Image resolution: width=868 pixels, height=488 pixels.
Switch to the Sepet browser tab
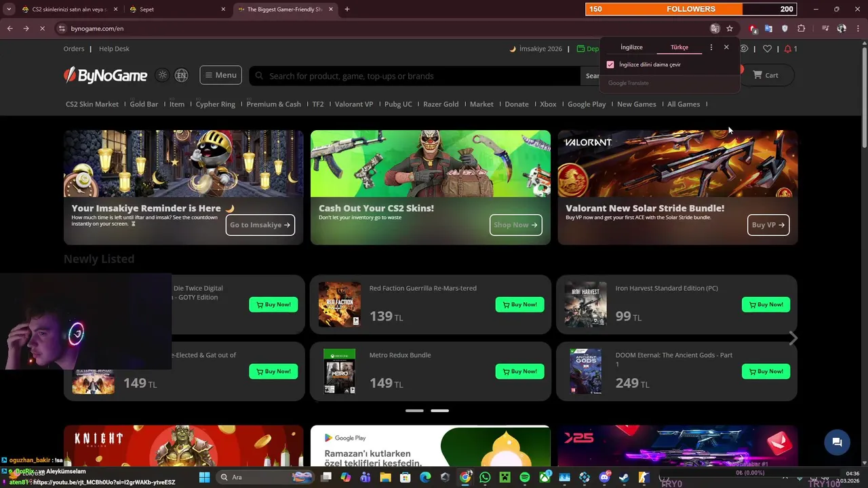point(176,9)
